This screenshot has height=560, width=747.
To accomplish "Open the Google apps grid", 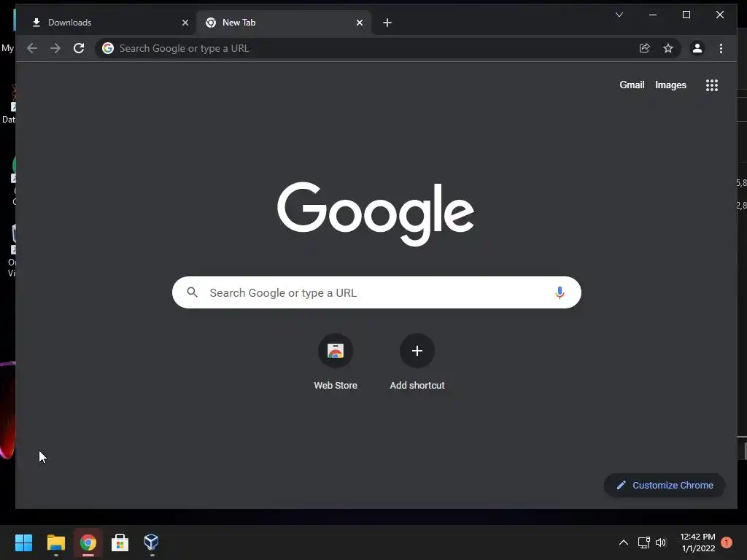I will [x=712, y=85].
